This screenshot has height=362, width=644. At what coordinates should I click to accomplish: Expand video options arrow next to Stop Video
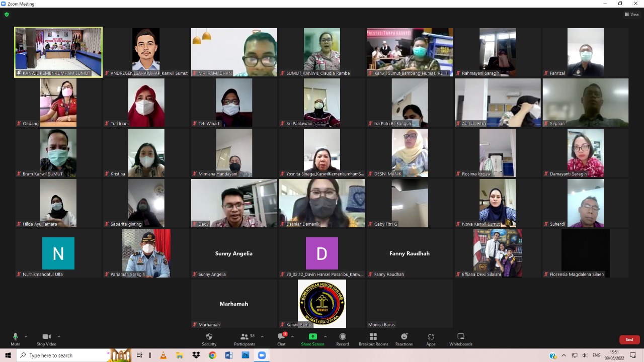59,336
